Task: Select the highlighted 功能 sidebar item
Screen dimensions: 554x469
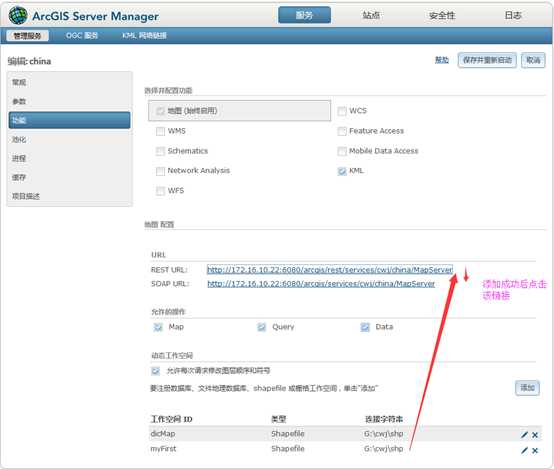Action: [x=70, y=120]
